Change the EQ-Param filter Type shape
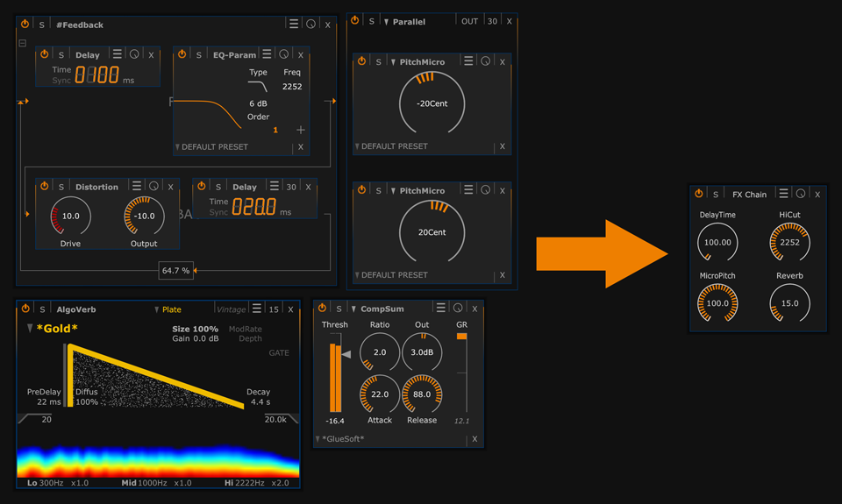Viewport: 842px width, 504px height. click(x=258, y=87)
